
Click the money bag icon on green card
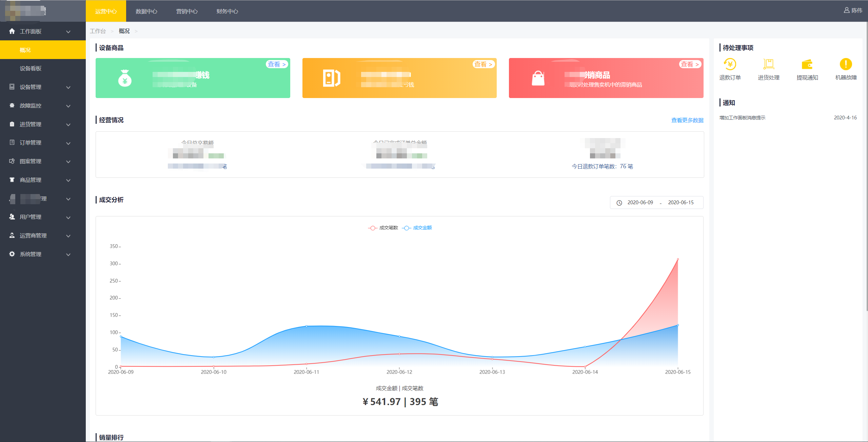coord(125,78)
